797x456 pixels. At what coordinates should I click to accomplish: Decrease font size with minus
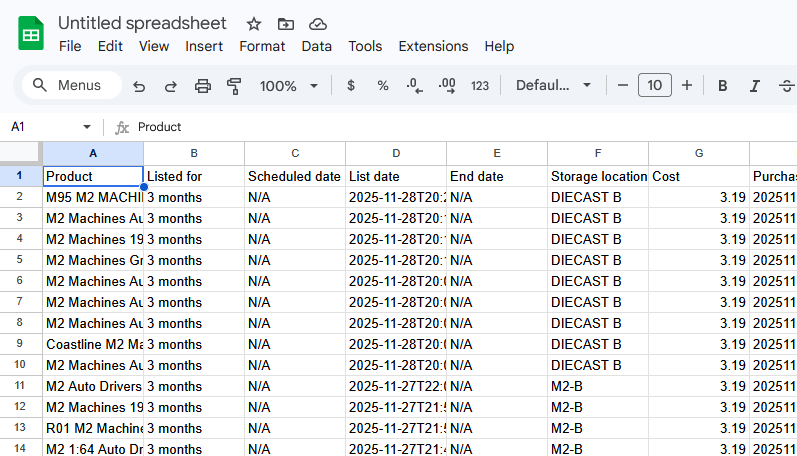(623, 85)
